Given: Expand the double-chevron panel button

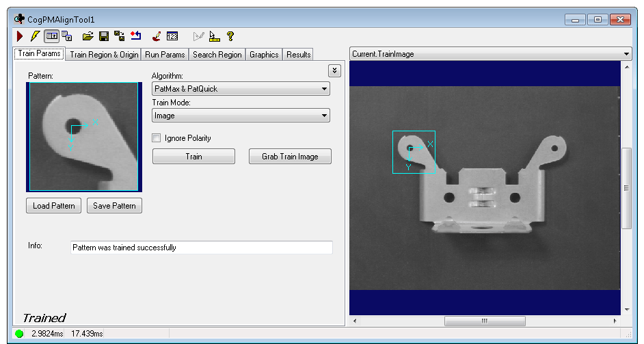Looking at the screenshot, I should coord(334,70).
